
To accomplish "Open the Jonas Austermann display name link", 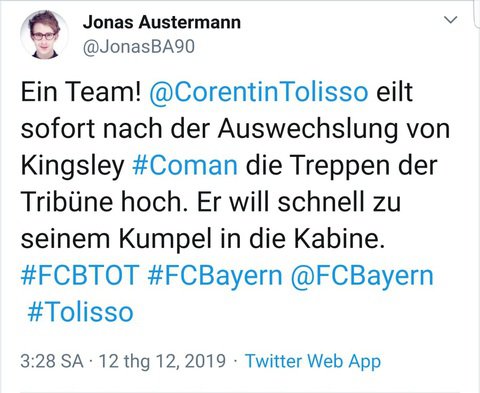I will click(x=162, y=23).
